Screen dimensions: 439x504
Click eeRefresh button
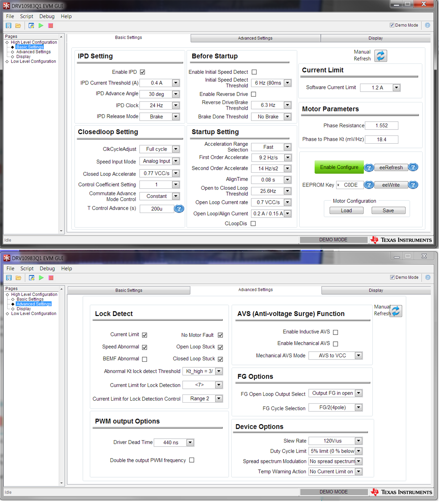(391, 168)
